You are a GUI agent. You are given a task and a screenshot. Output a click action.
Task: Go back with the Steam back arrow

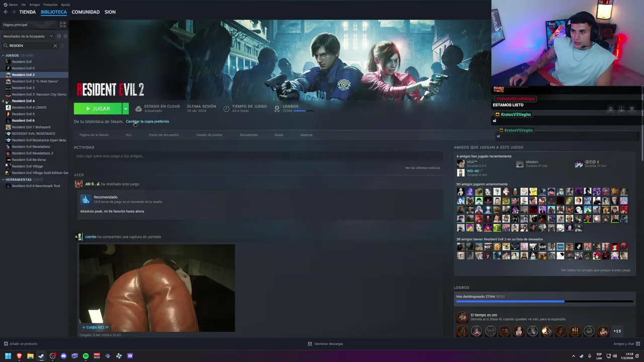(6, 12)
